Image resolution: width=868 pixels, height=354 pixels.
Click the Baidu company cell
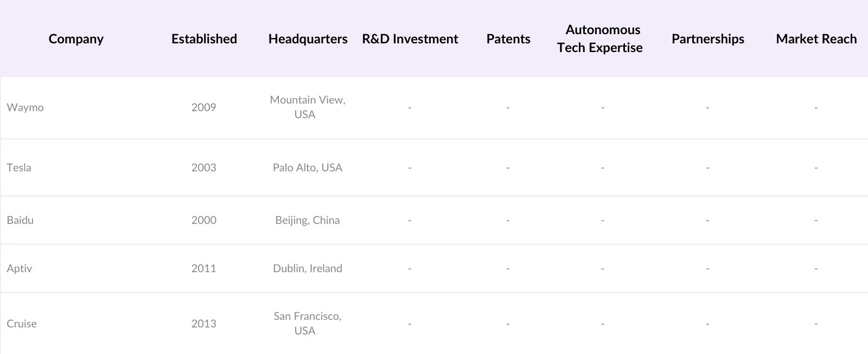click(20, 220)
